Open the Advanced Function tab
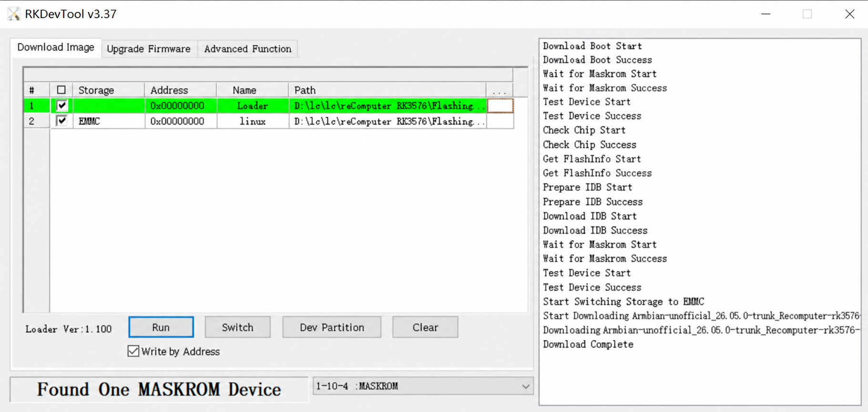This screenshot has width=868, height=412. coord(248,49)
